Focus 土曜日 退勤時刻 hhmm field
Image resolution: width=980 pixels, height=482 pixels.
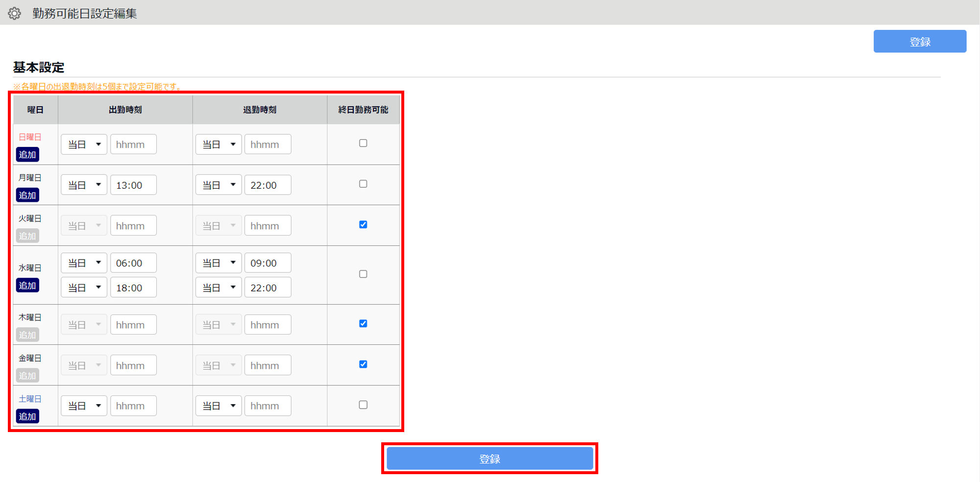(268, 406)
